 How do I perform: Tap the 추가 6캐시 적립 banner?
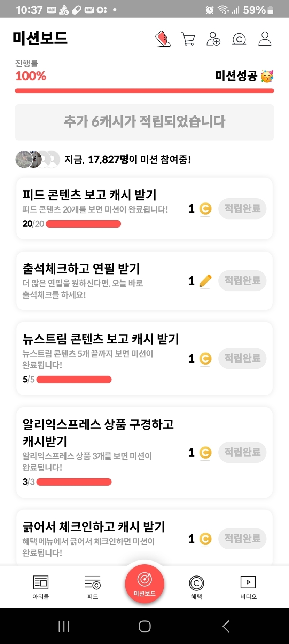click(144, 122)
